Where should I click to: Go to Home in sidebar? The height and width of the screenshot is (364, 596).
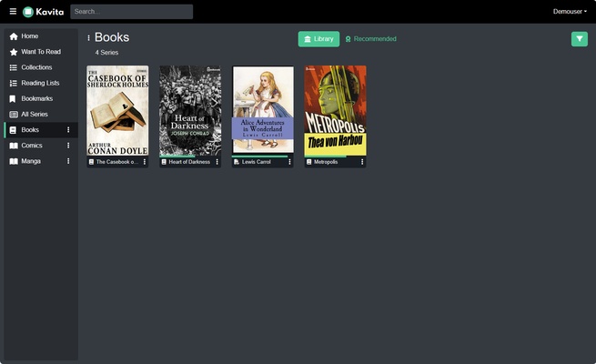pyautogui.click(x=29, y=36)
